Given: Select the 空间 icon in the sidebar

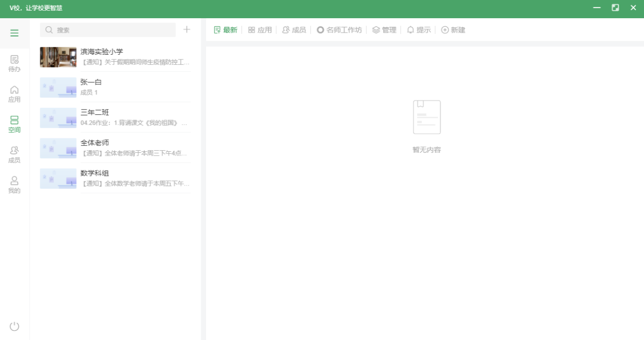Looking at the screenshot, I should tap(14, 123).
